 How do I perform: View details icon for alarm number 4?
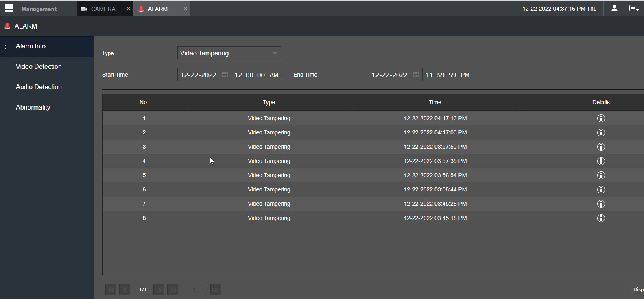601,161
